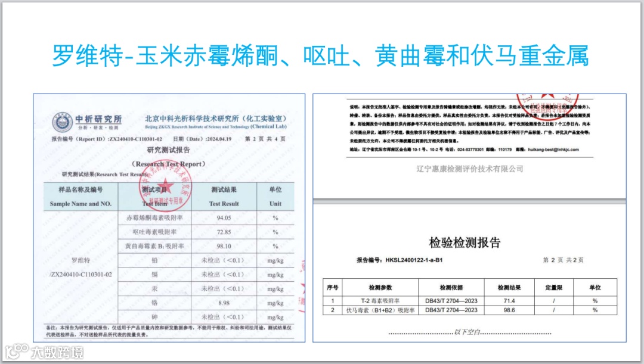This screenshot has width=644, height=364.
Task: Click the 98.6 detection result
Action: click(509, 310)
